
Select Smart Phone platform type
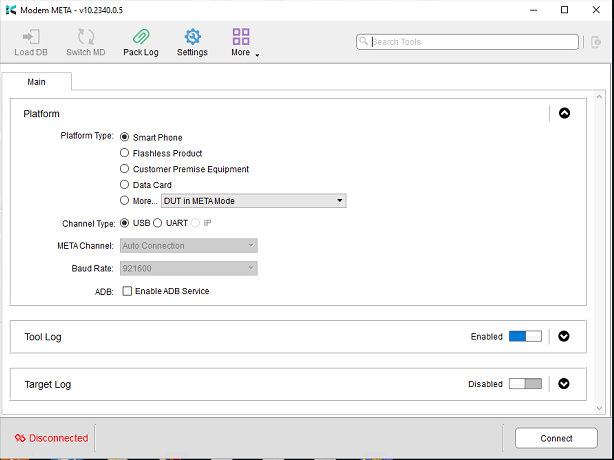point(125,137)
